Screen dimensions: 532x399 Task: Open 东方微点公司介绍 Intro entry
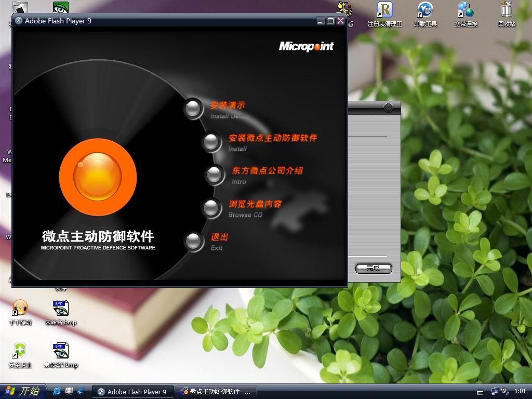[268, 176]
